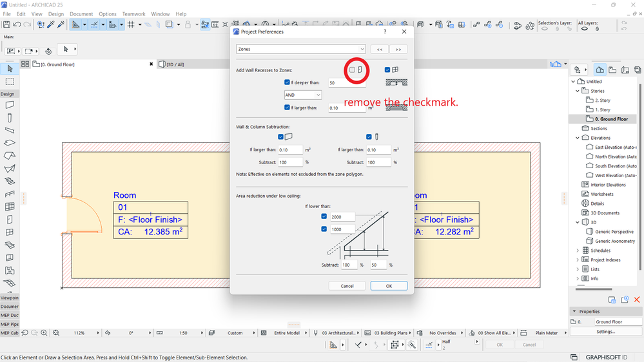Select Worksheets in Navigator tree
The width and height of the screenshot is (644, 362).
click(601, 194)
